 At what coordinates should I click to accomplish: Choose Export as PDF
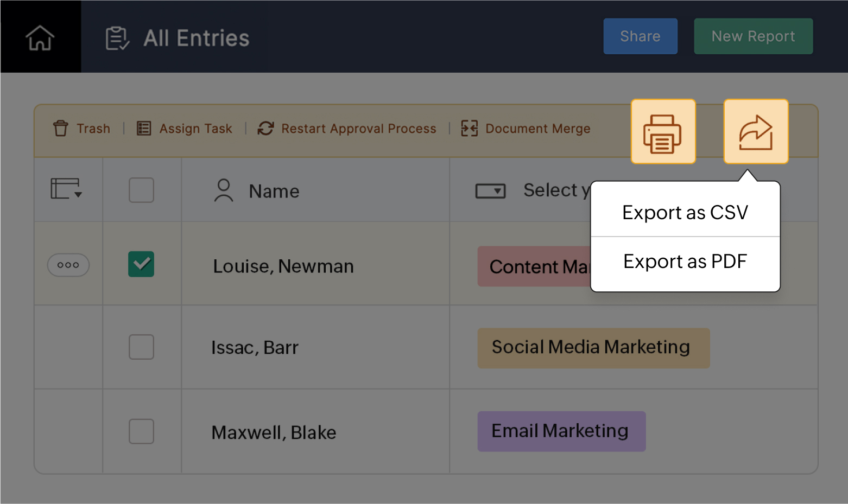coord(685,261)
